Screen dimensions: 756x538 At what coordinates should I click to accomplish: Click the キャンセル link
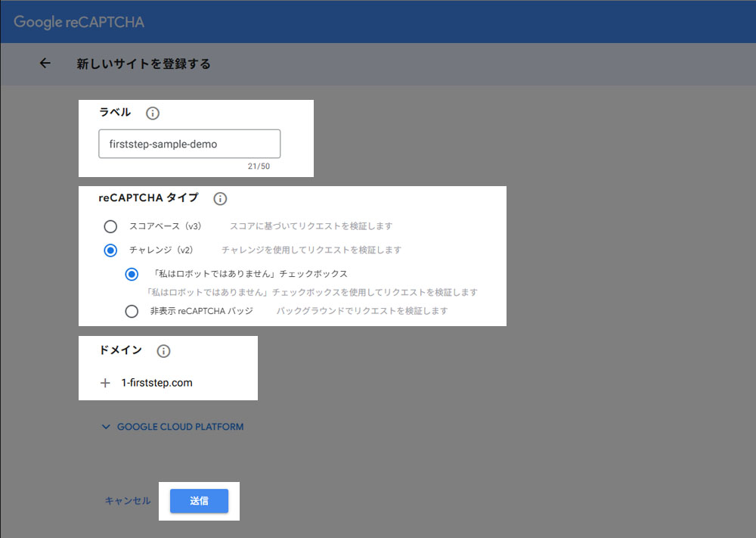click(x=128, y=501)
